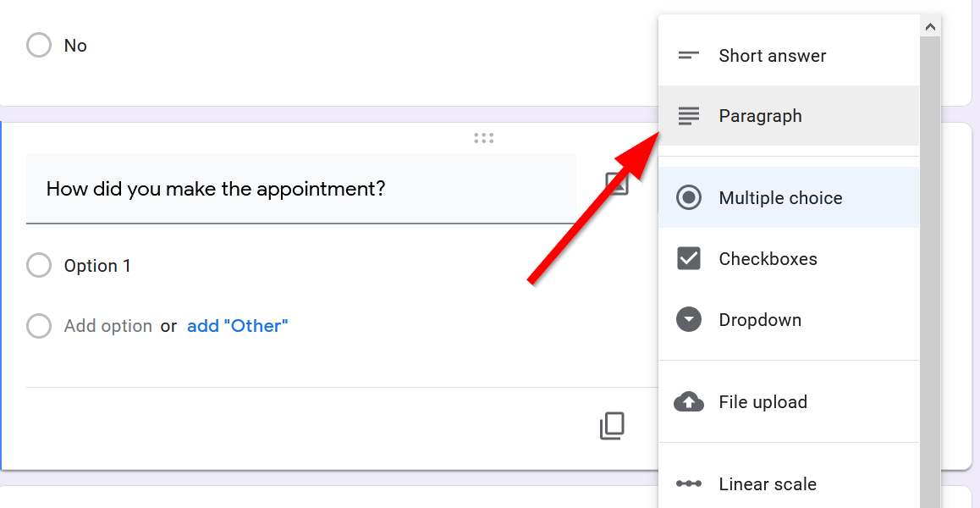Click the Dropdown arrow circle icon

click(x=689, y=320)
